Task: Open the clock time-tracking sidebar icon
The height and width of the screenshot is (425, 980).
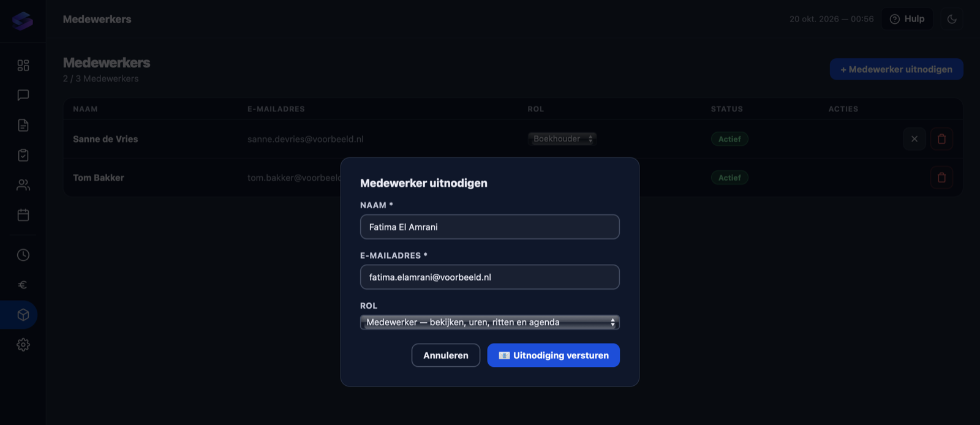Action: 23,255
